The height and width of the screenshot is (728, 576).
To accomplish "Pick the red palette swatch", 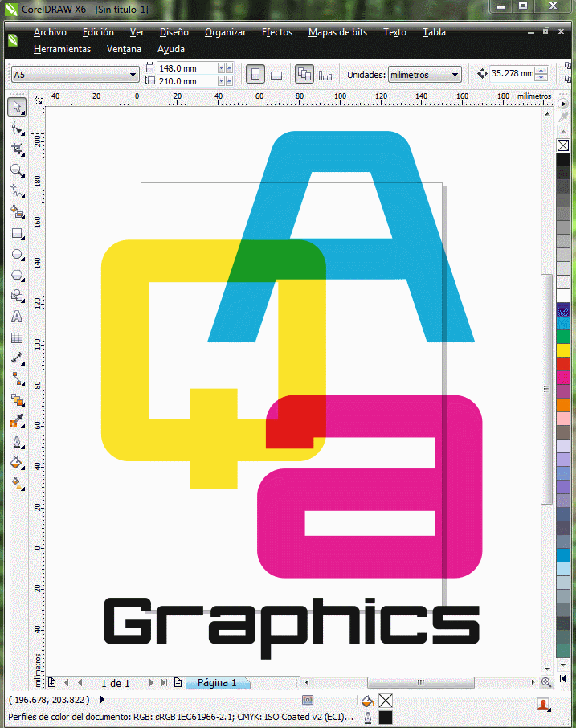I will tap(563, 363).
